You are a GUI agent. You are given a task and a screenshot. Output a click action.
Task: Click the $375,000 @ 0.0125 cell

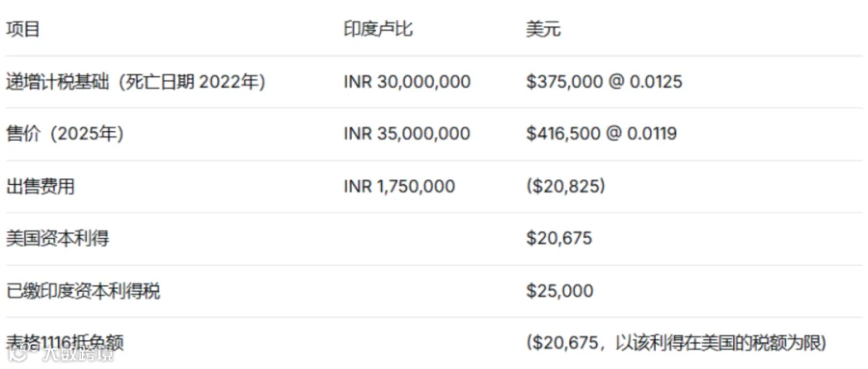[604, 82]
